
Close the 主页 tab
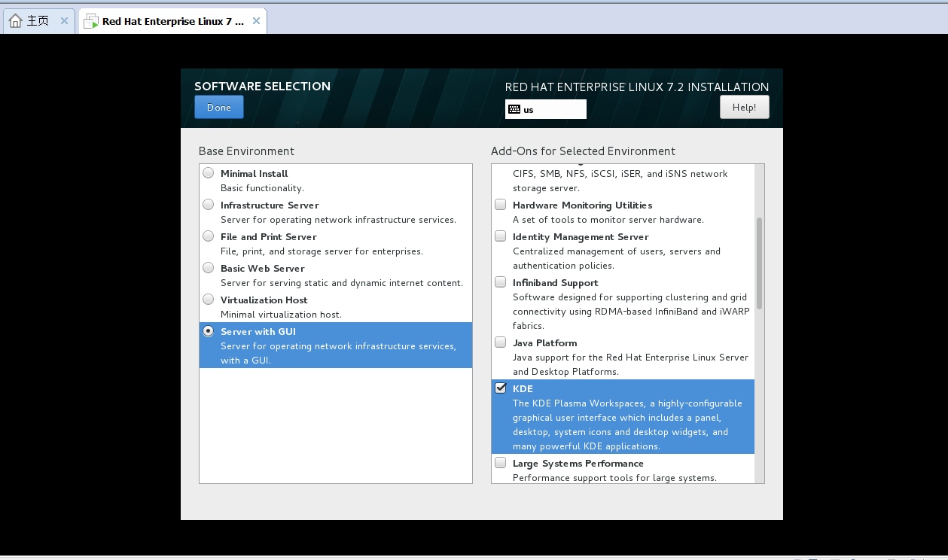(64, 21)
